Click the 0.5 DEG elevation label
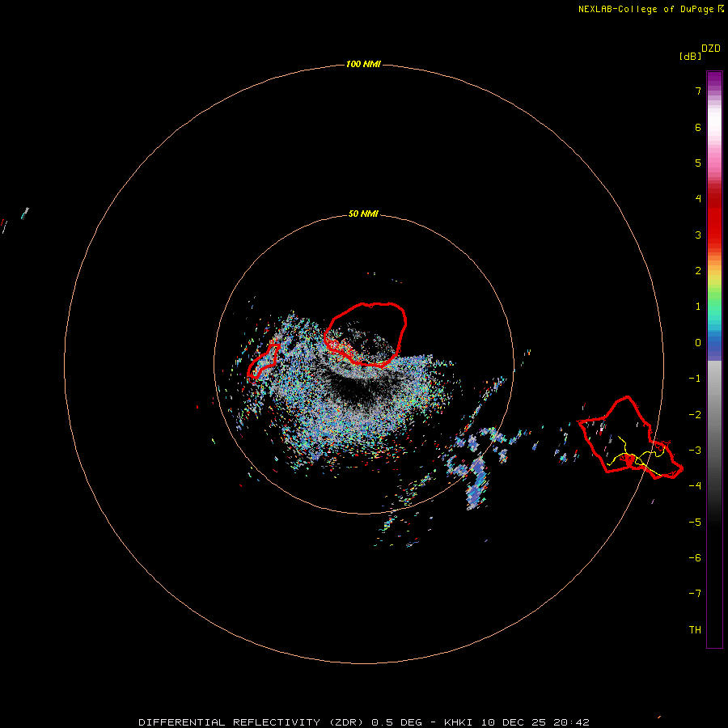This screenshot has width=728, height=728. point(396,722)
